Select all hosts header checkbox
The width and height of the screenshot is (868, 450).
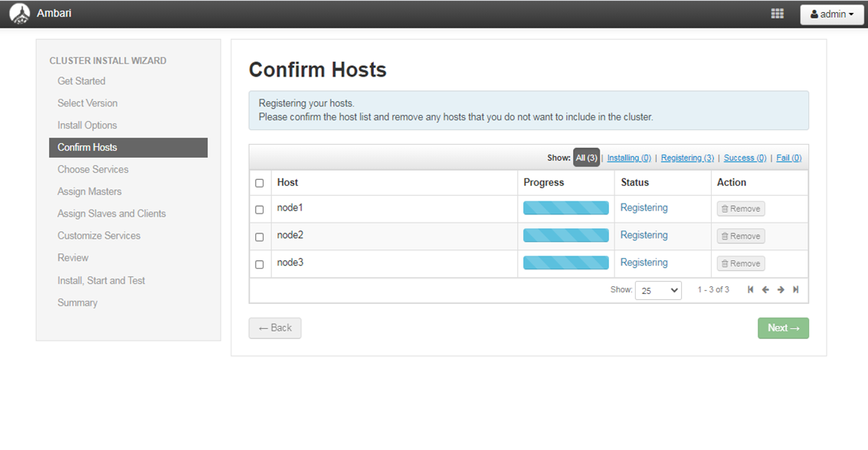point(259,183)
